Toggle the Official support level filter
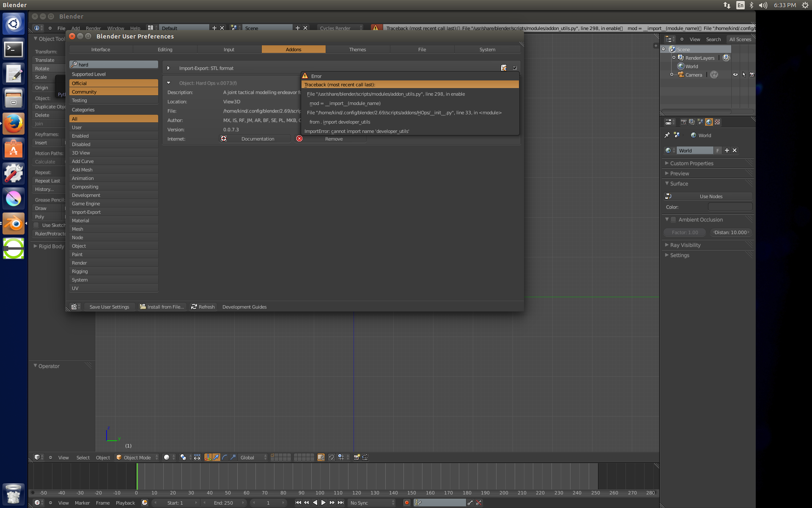The image size is (812, 508). click(114, 83)
